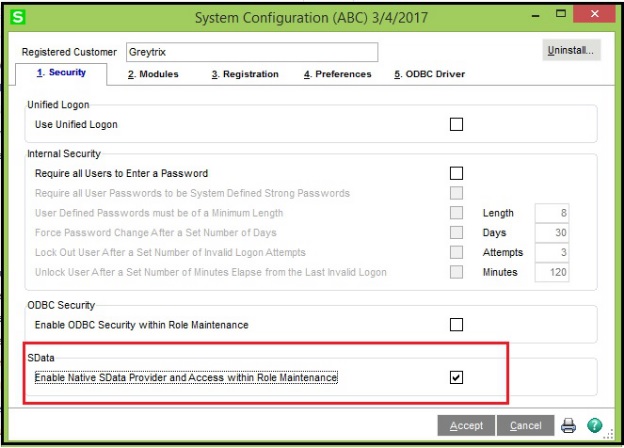
Task: Click the Cancel button
Action: tap(525, 425)
